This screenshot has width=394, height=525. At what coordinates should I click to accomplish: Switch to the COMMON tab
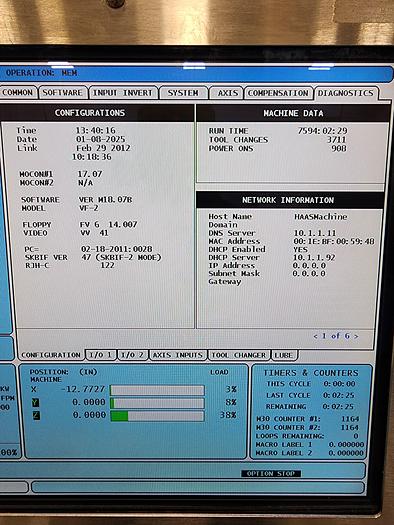pyautogui.click(x=17, y=93)
